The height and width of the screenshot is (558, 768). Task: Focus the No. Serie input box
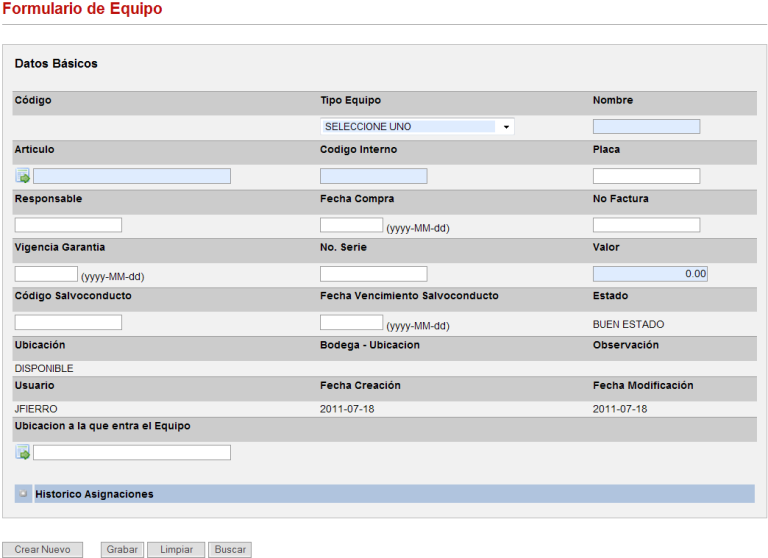coord(373,274)
